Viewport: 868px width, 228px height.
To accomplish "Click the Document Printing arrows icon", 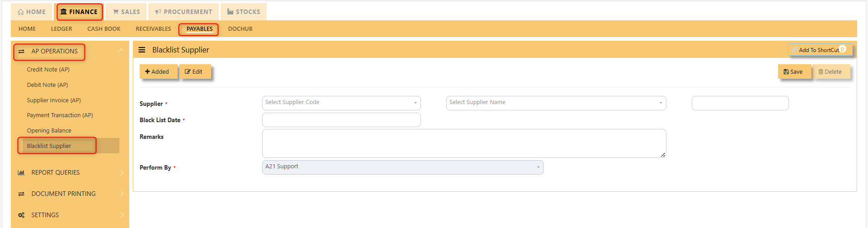I will pos(21,194).
